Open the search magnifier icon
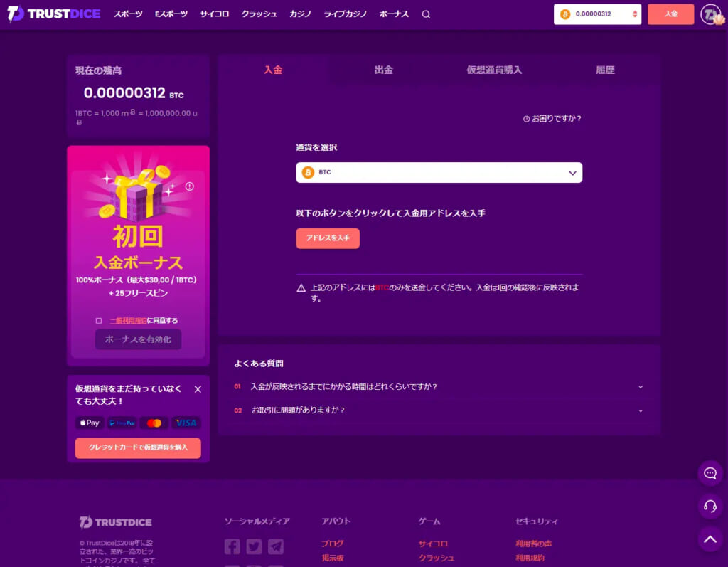 pyautogui.click(x=426, y=14)
